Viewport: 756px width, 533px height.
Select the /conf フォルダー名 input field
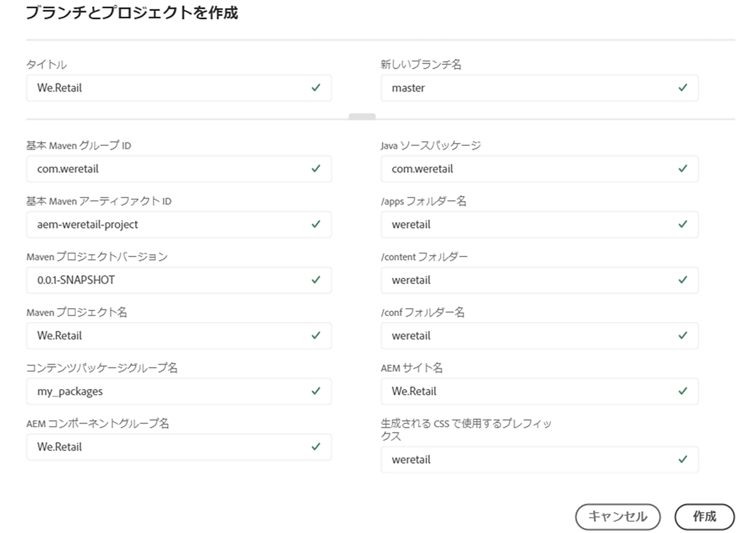[528, 336]
